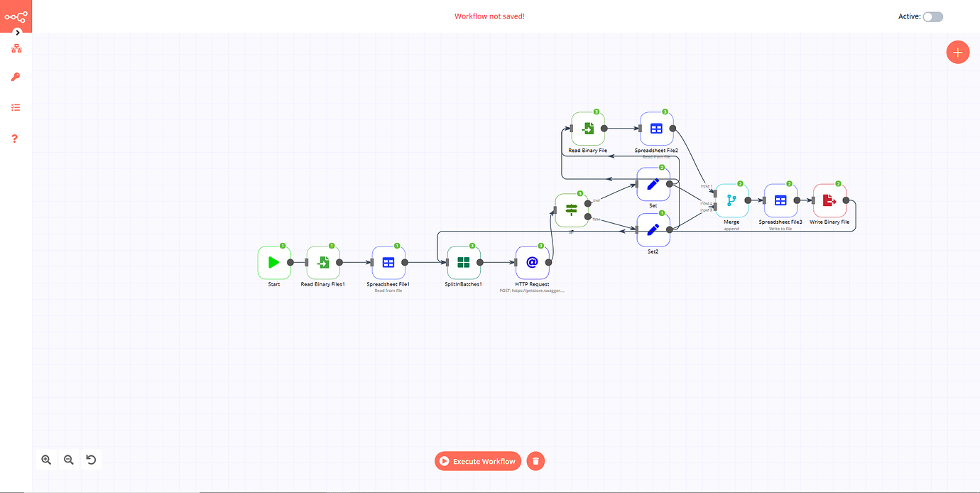View Executions via the sidebar list icon

coord(15,107)
